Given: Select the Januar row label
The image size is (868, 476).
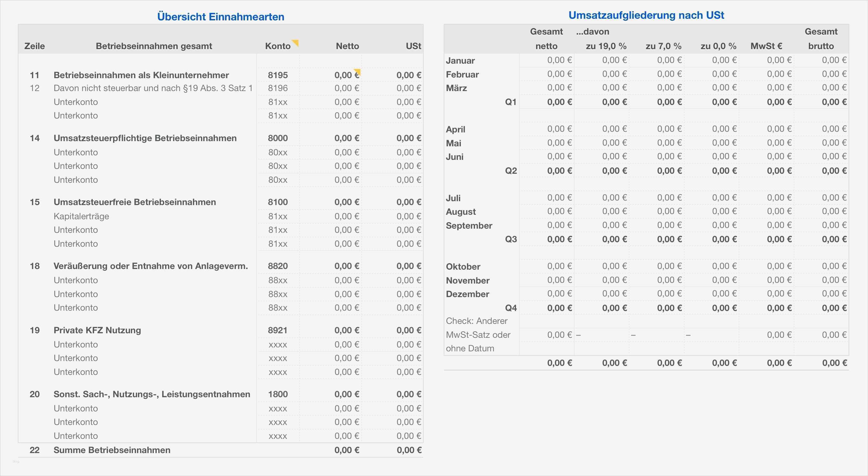Looking at the screenshot, I should click(460, 61).
